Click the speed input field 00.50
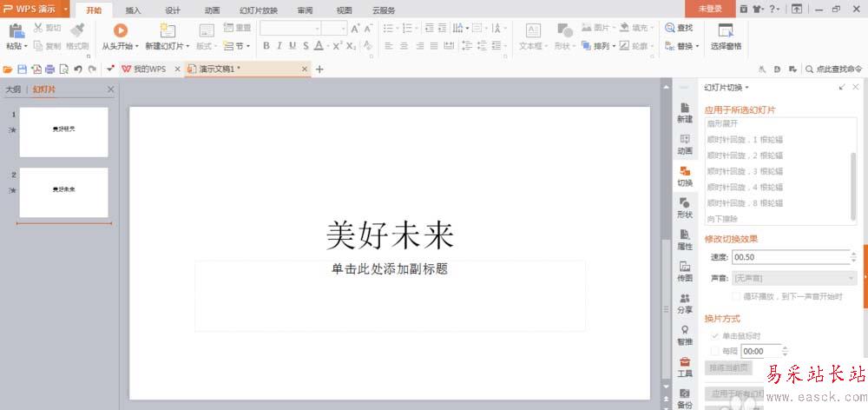 point(791,257)
